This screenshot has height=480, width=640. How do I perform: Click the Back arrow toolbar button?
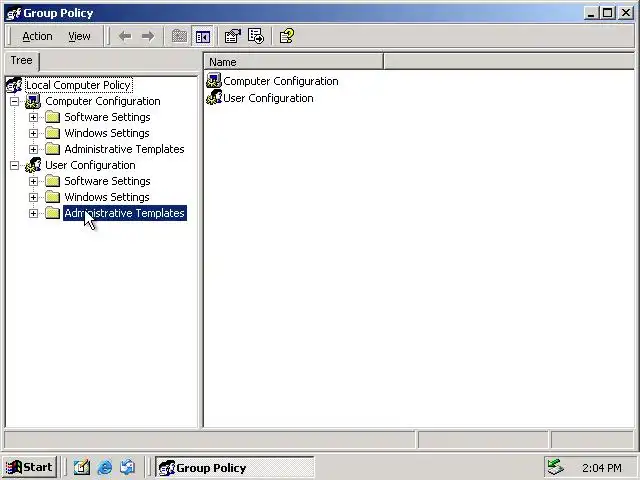125,36
